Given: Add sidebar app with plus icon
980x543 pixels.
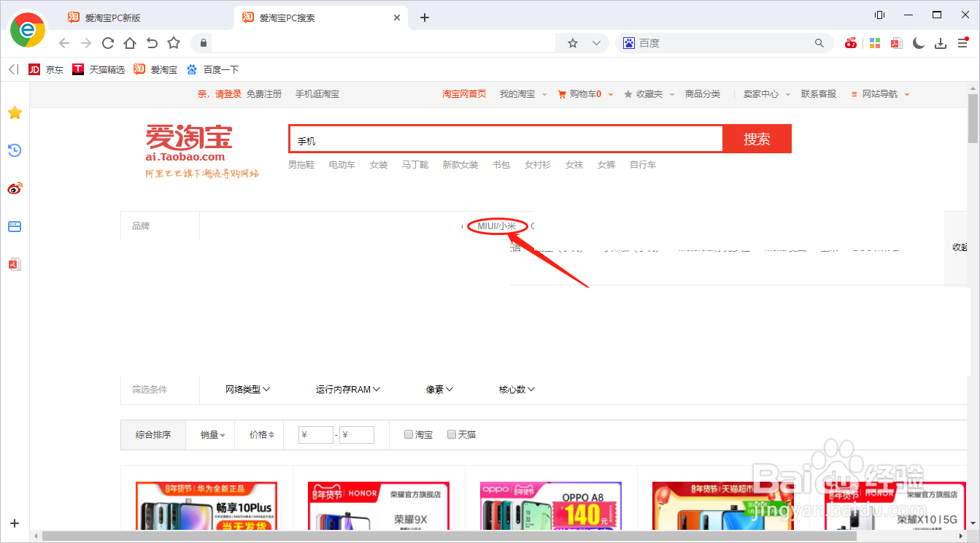Looking at the screenshot, I should coord(15,523).
